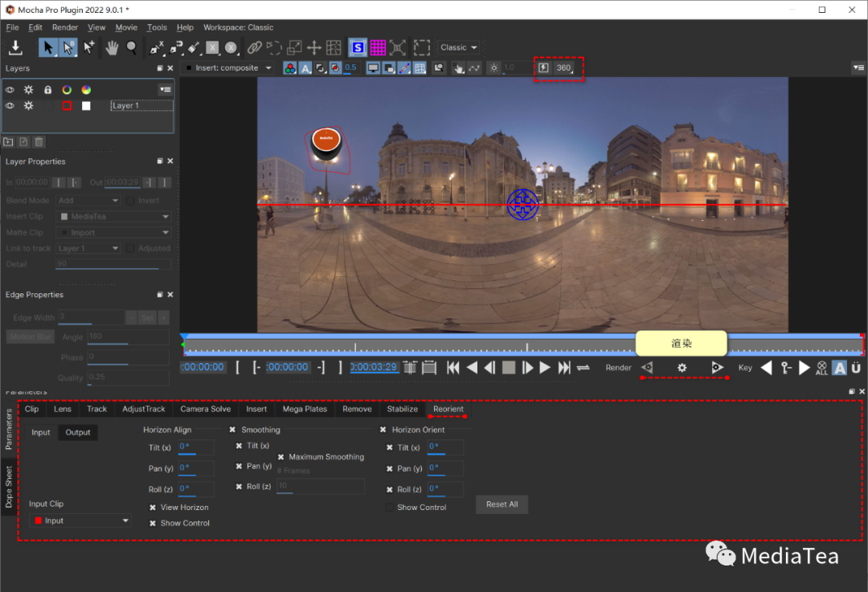Switch to the Stabilize tab
Viewport: 868px width, 592px height.
[x=403, y=410]
